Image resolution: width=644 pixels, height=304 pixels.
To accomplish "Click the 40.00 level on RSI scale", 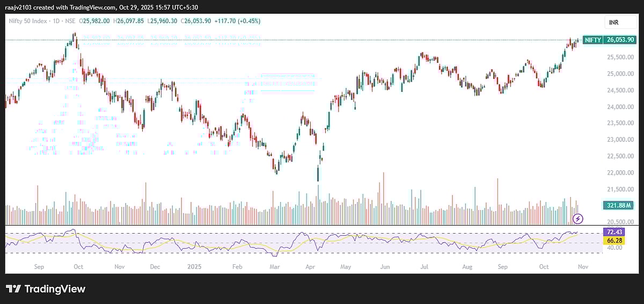I will [612, 248].
